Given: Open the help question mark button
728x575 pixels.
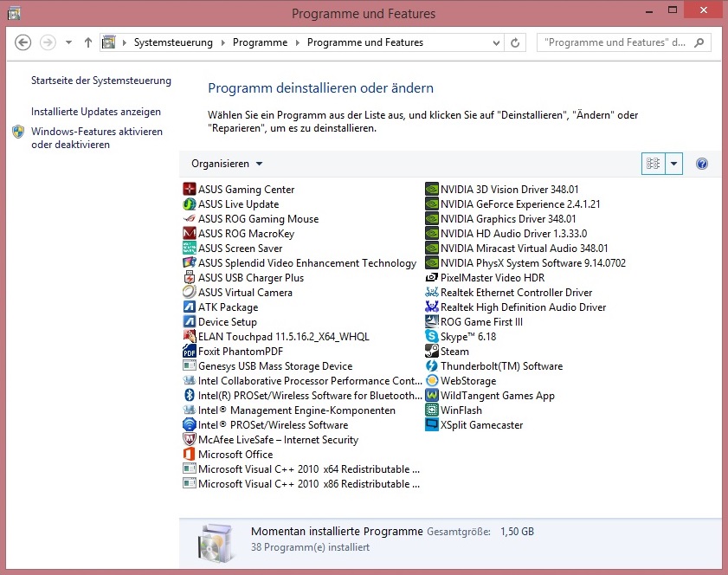Looking at the screenshot, I should click(x=701, y=164).
